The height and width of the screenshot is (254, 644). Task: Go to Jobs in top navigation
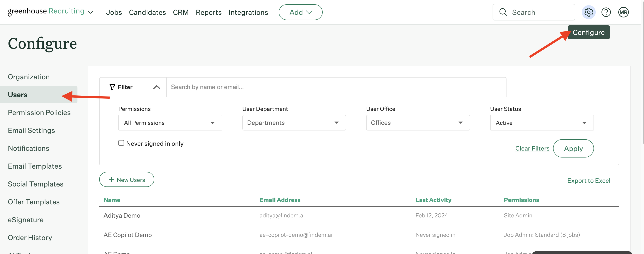[114, 12]
